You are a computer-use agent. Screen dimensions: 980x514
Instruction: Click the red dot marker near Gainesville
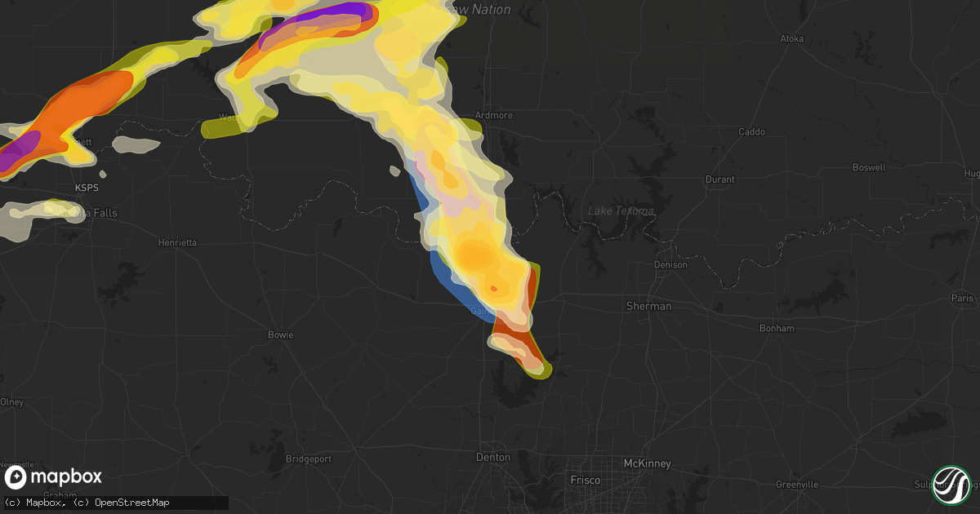(x=496, y=289)
